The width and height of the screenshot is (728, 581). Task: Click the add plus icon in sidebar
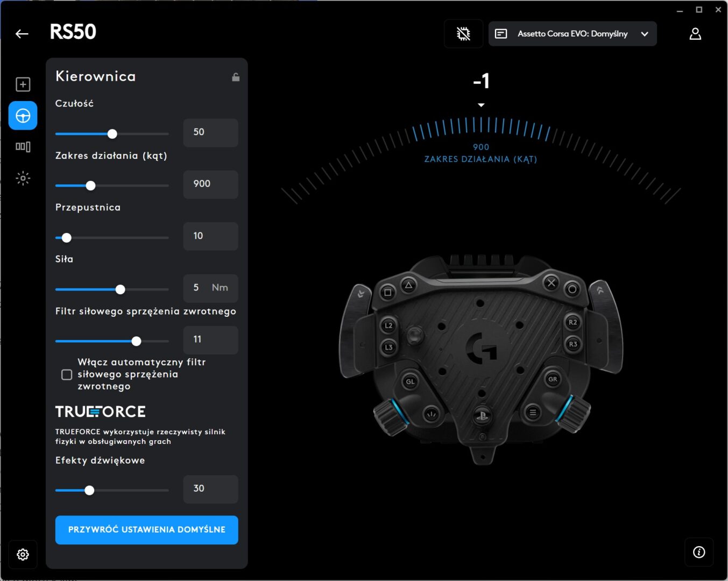23,84
